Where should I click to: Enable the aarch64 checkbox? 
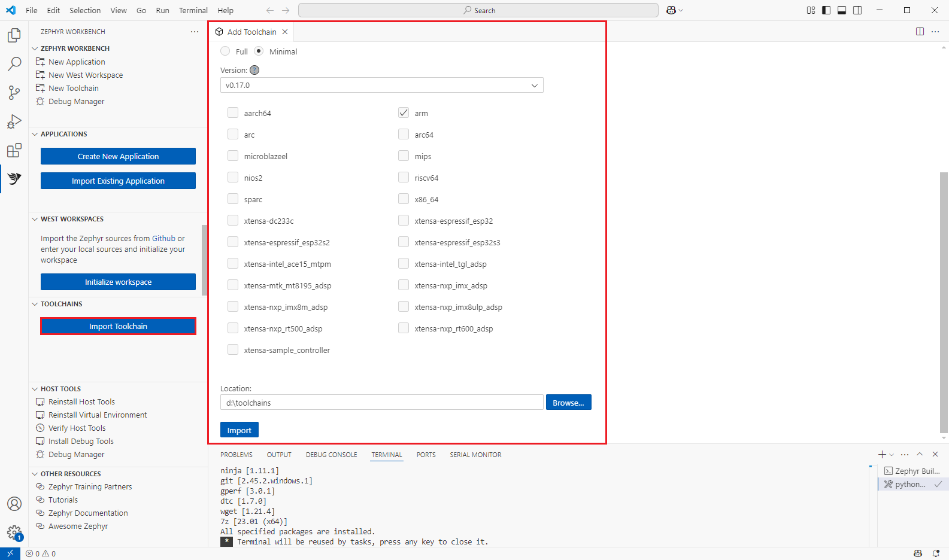[233, 113]
